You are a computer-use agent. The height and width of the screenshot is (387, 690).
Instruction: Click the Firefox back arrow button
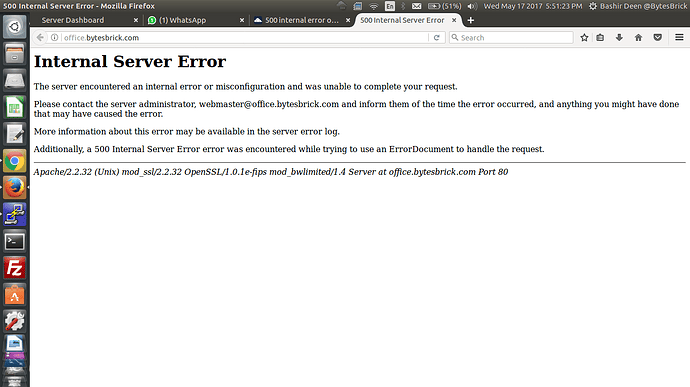coord(40,38)
